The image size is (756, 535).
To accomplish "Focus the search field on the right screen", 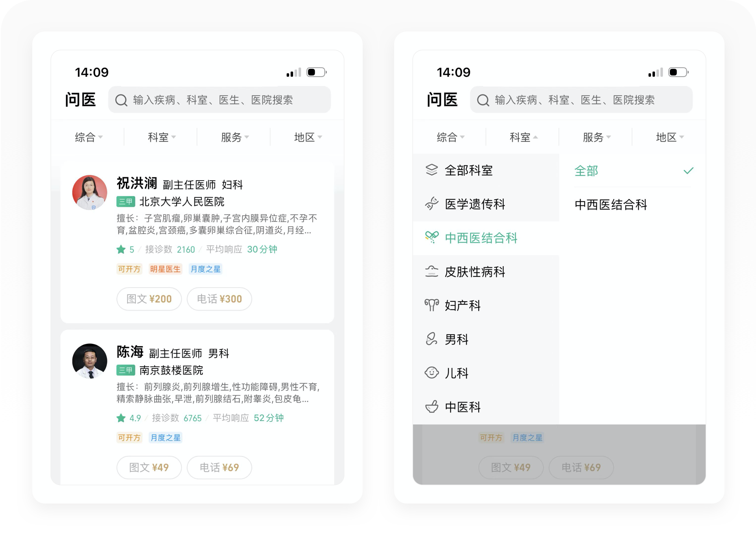I will point(581,100).
